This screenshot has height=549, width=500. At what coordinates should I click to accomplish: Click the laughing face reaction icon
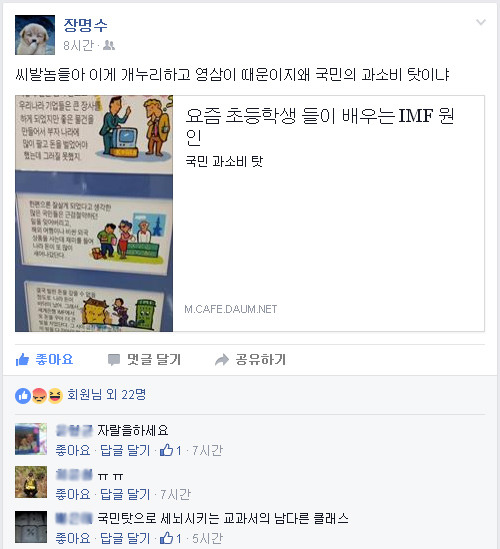[x=55, y=396]
